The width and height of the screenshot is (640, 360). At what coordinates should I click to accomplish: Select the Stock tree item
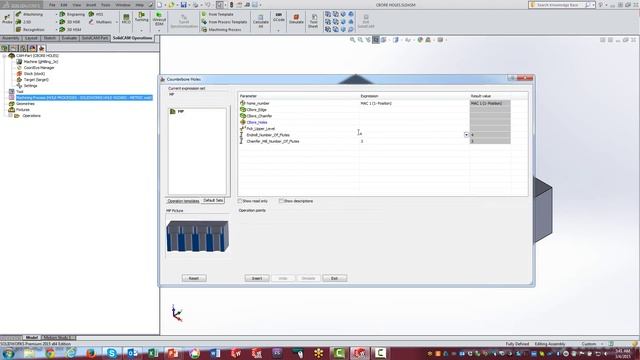(x=31, y=74)
